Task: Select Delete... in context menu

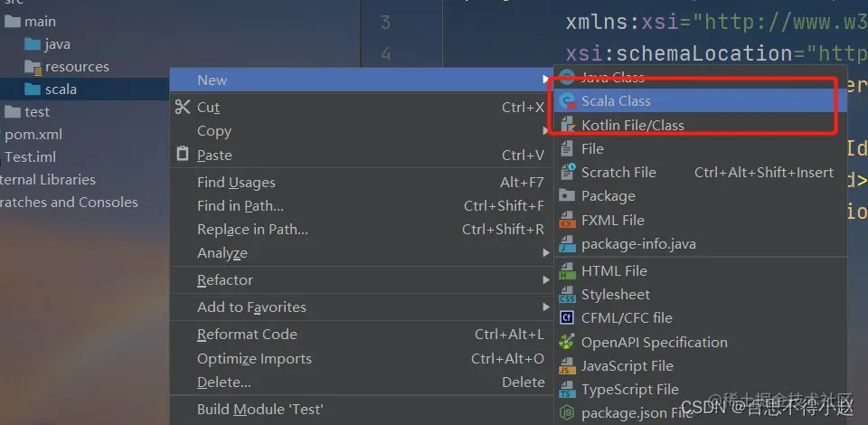Action: click(362, 382)
